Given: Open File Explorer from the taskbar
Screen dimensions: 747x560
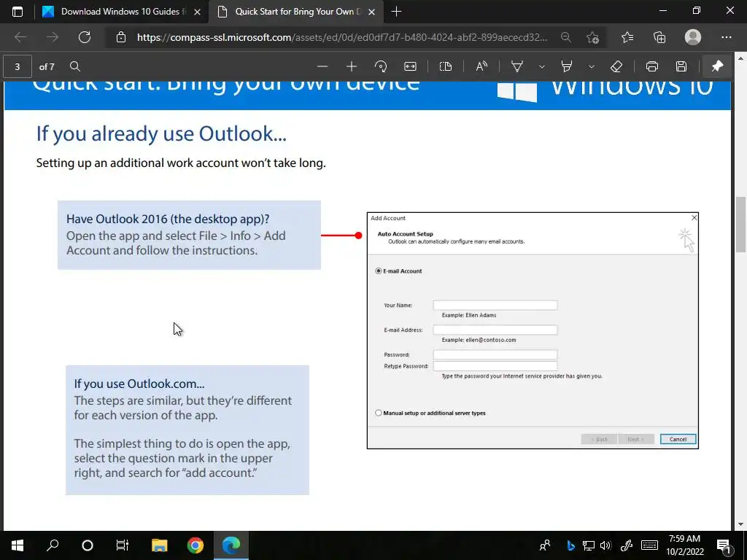Looking at the screenshot, I should click(160, 545).
